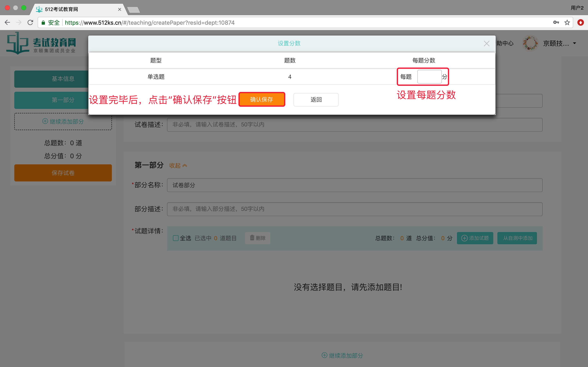Click the red extension icon in toolbar
This screenshot has width=588, height=367.
pyautogui.click(x=580, y=23)
